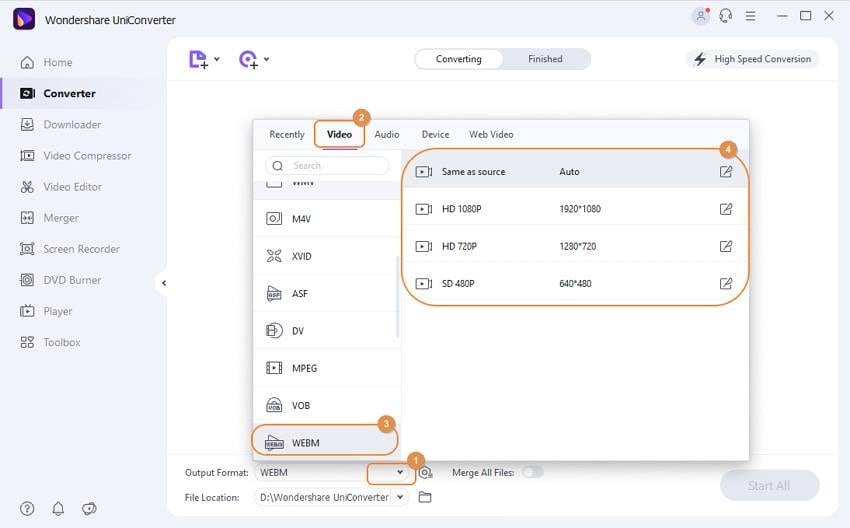The image size is (850, 528).
Task: Choose the XVID format
Action: (327, 256)
